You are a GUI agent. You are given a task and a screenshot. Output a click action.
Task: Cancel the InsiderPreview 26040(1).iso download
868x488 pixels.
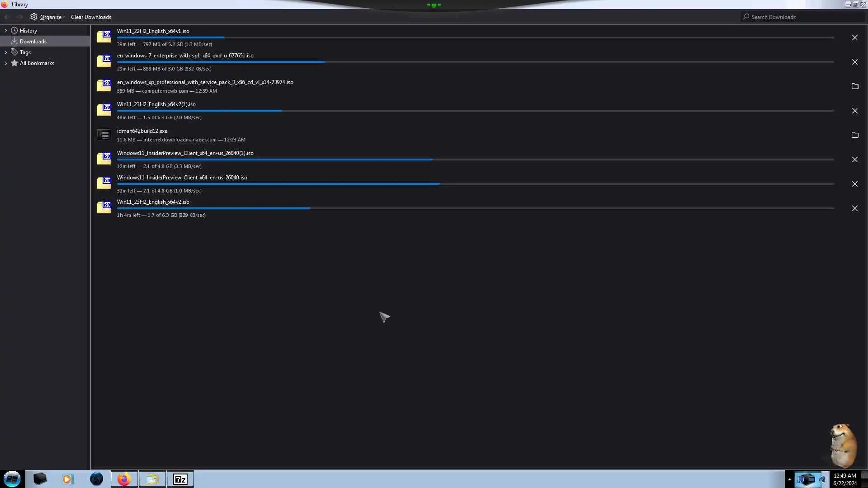click(854, 160)
